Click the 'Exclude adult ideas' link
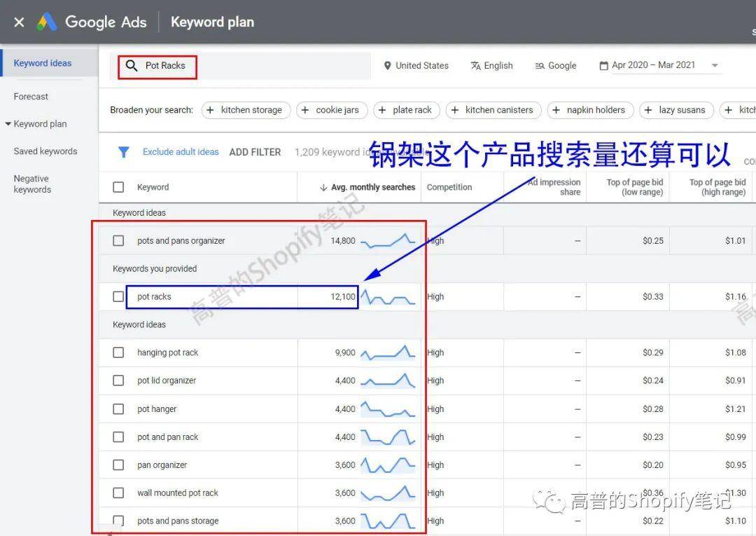 click(181, 152)
